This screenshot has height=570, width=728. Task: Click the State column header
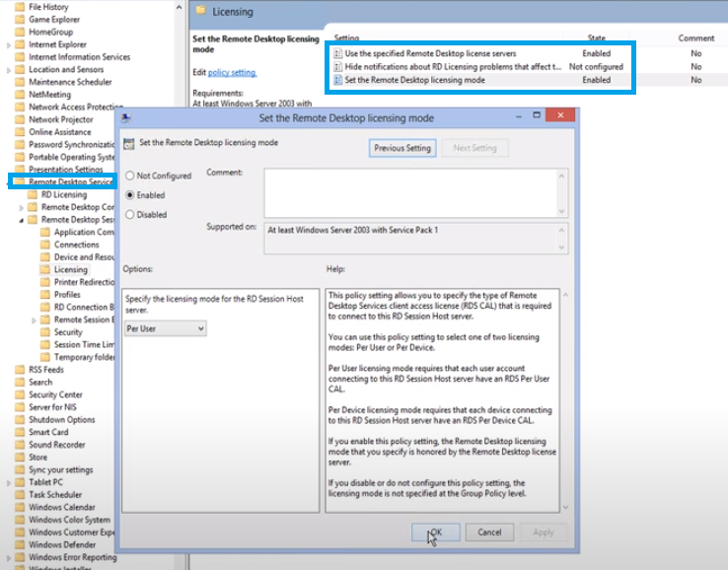point(596,38)
